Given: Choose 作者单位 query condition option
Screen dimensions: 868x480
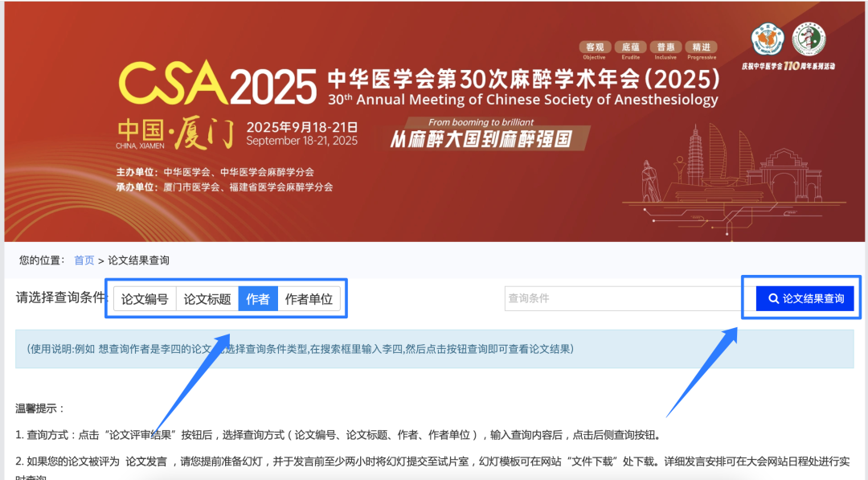Looking at the screenshot, I should coord(309,299).
